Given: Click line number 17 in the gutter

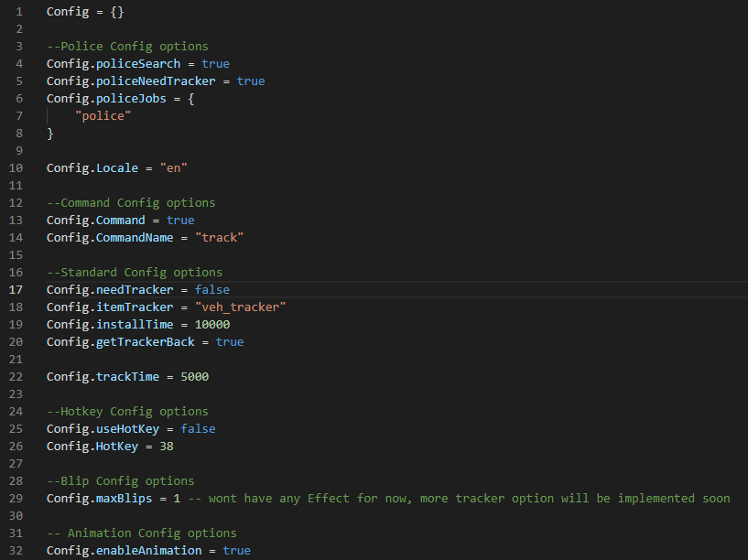Looking at the screenshot, I should [15, 289].
